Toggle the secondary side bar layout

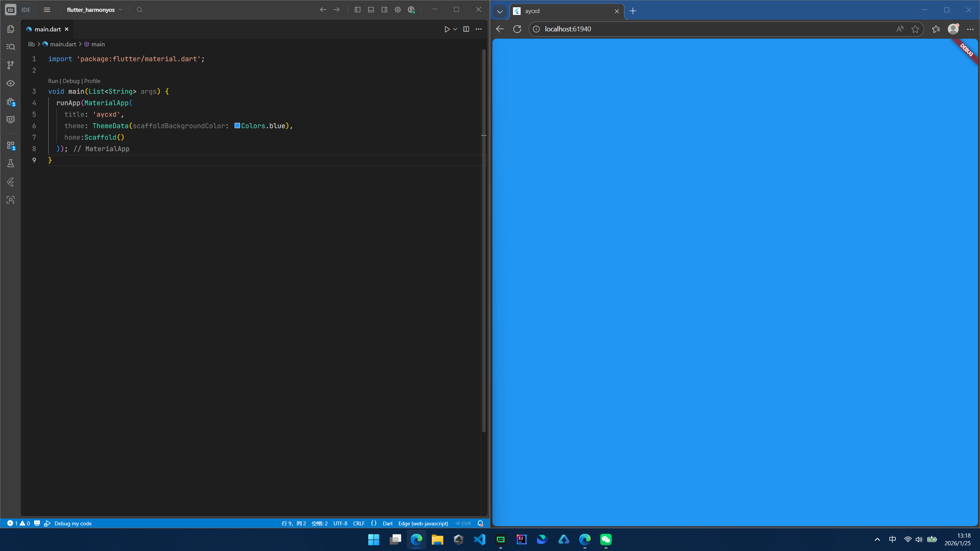pyautogui.click(x=384, y=10)
